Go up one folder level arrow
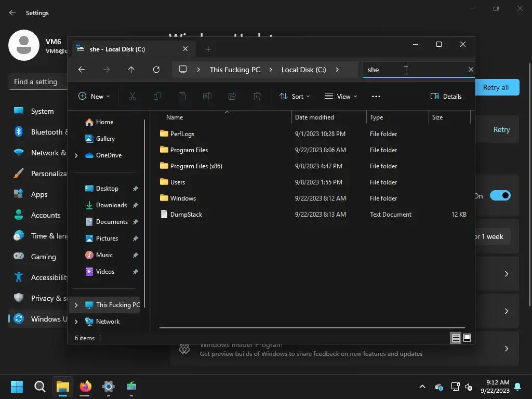The image size is (532, 399). (x=131, y=70)
